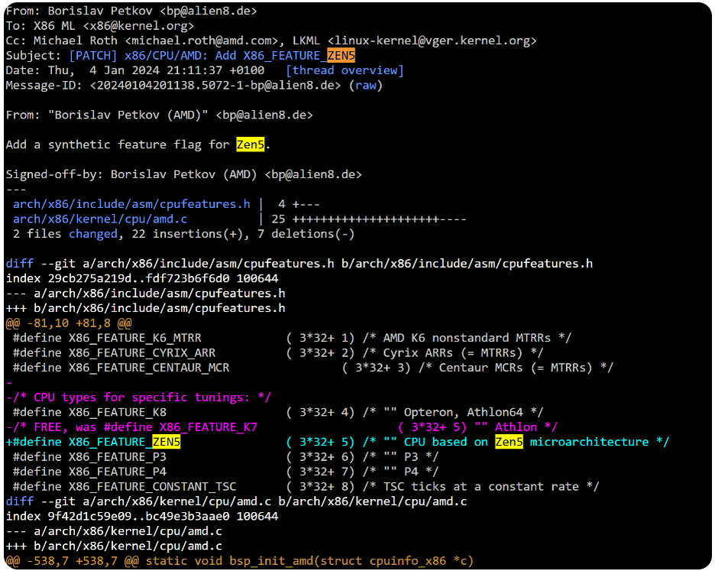Click the Message-ID 20240104201138.5072-1-bp@alien8.de
Viewport: 728px width, 571px height.
coord(215,86)
